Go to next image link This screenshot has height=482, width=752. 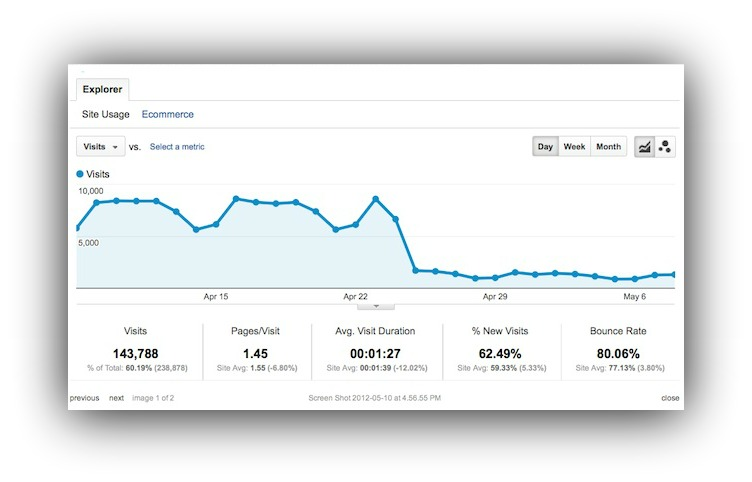[x=116, y=398]
